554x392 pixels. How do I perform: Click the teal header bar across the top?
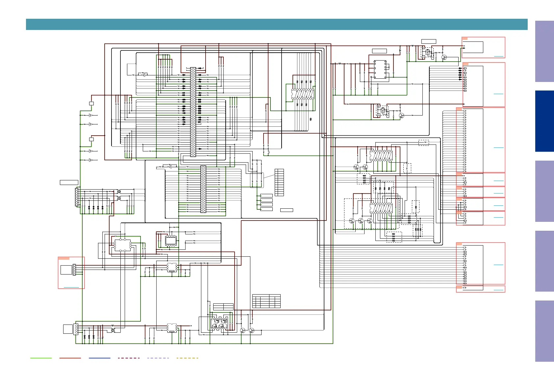(x=277, y=24)
